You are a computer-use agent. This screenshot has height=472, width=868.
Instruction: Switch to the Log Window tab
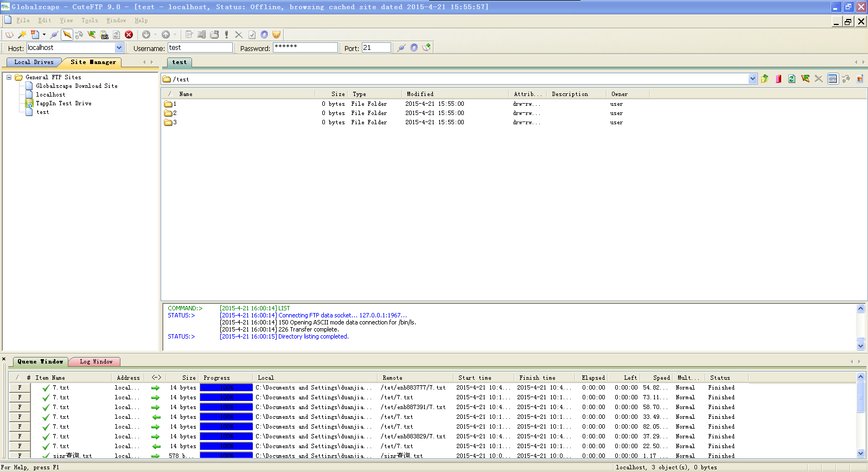pos(96,362)
